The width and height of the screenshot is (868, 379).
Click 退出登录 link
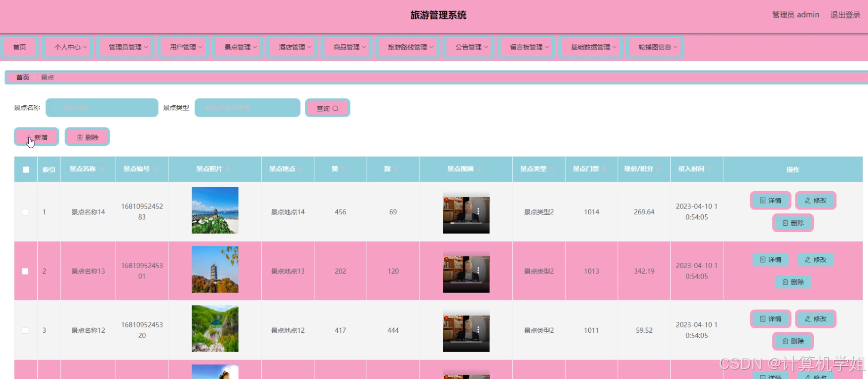tap(845, 15)
